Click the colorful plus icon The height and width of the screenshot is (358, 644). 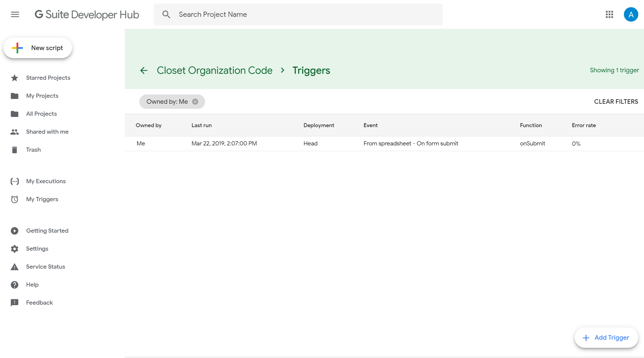17,48
